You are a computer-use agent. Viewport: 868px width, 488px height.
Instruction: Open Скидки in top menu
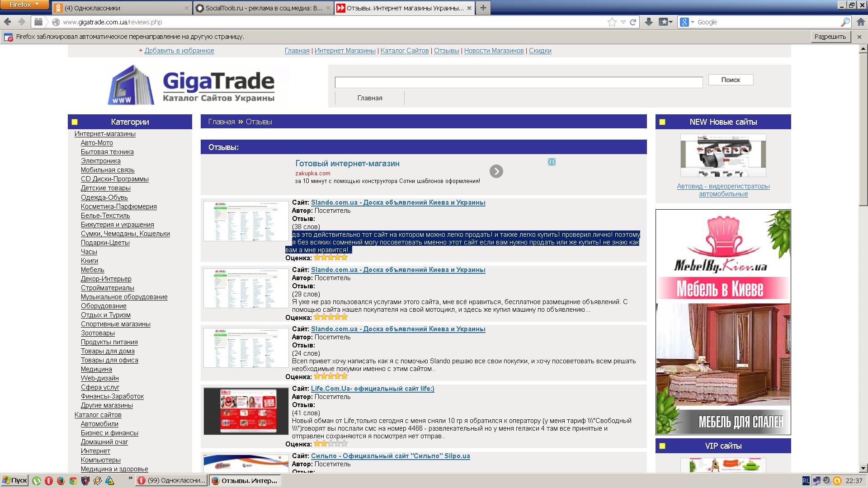(540, 51)
